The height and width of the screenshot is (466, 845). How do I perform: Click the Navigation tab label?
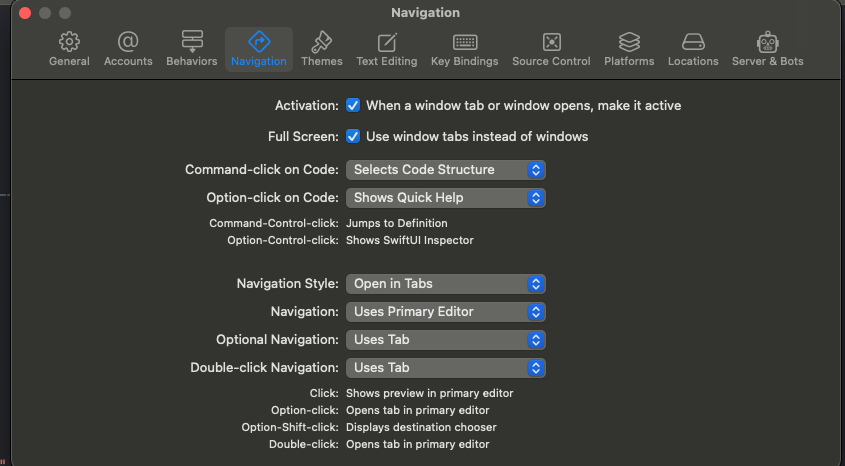[259, 61]
